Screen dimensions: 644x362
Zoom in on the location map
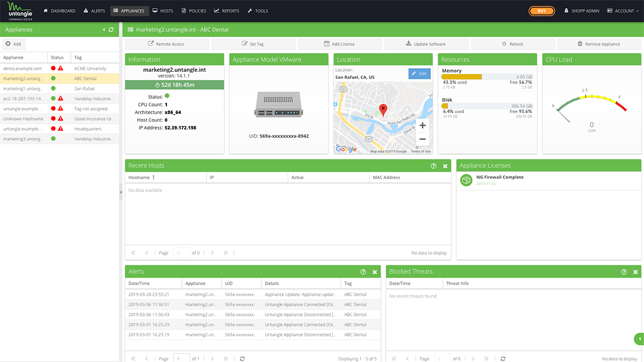[422, 125]
